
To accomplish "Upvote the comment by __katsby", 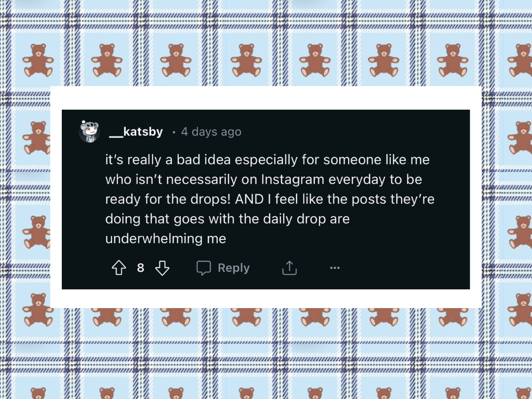I will [119, 268].
